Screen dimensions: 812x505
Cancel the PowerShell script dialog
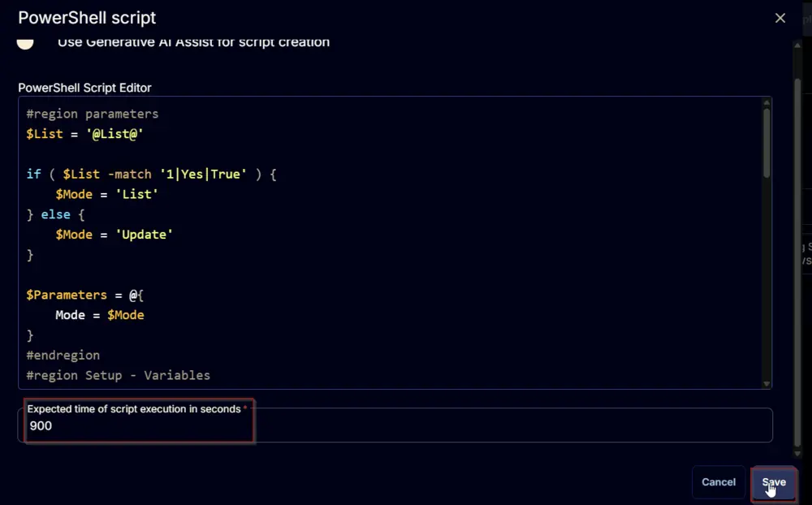[719, 482]
